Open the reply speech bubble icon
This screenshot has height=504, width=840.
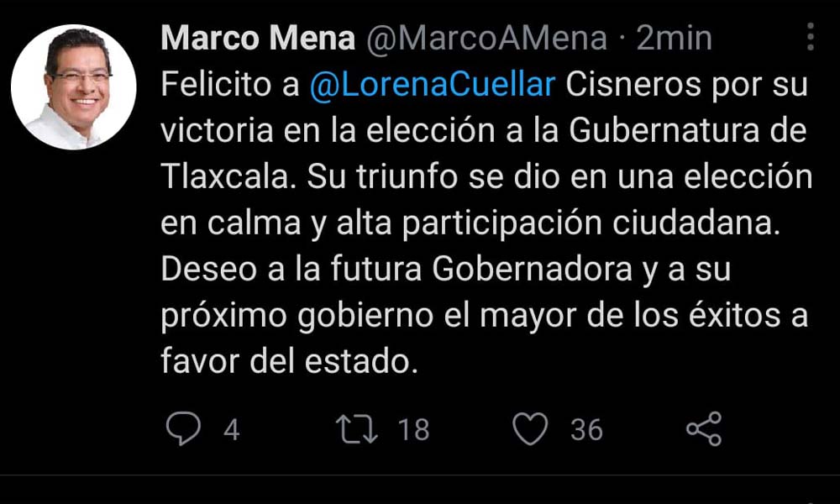182,429
